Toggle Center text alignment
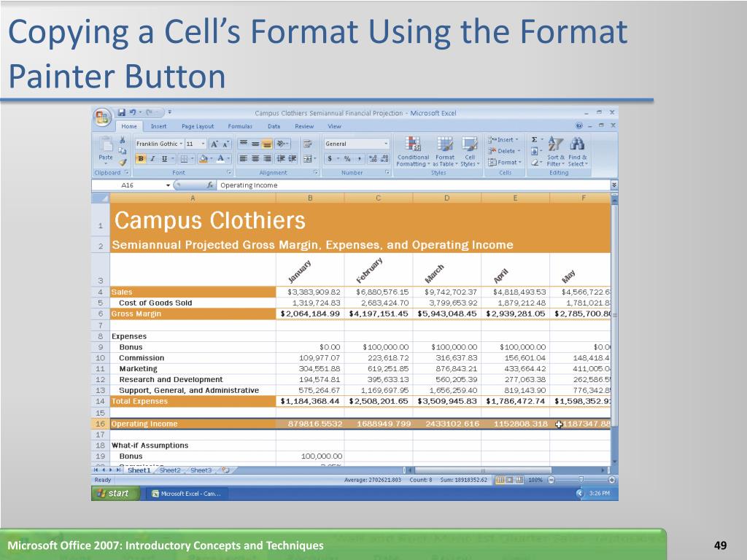This screenshot has width=747, height=560. tap(255, 158)
